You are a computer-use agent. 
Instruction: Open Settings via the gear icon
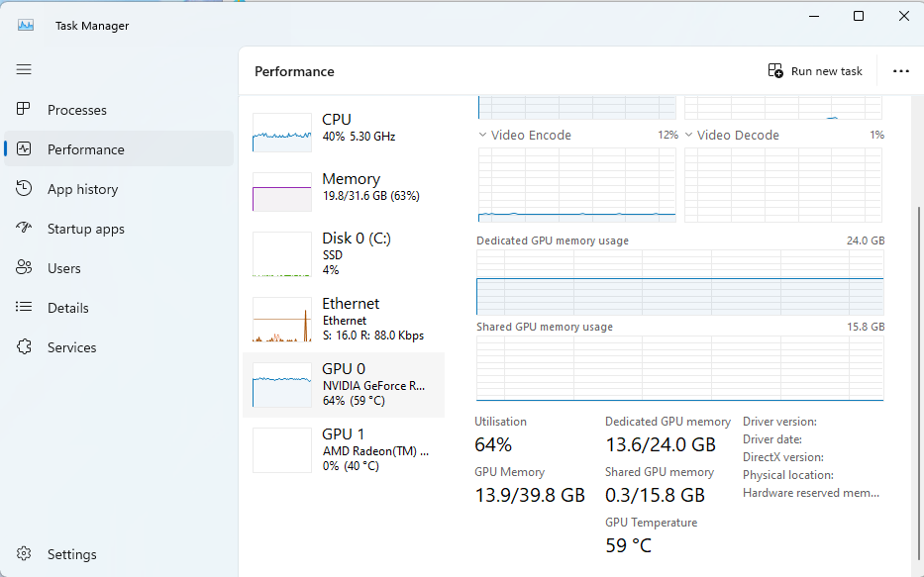[x=24, y=553]
